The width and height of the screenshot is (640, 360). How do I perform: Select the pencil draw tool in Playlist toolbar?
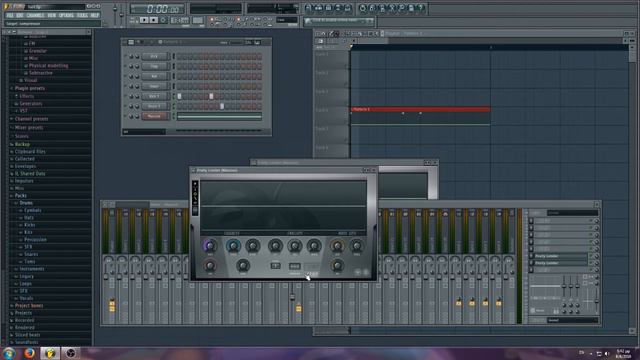click(x=331, y=34)
